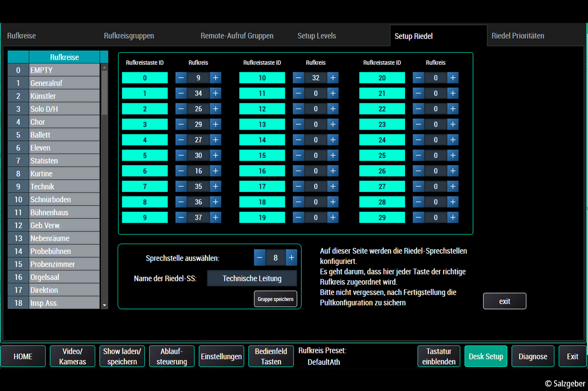
Task: Click plus for Rufkreistaste ID 19
Action: coord(333,218)
